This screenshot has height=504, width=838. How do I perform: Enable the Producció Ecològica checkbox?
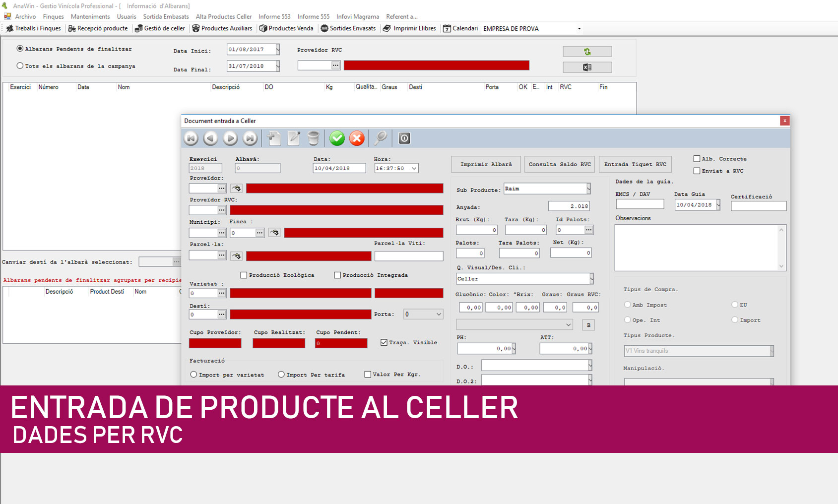coord(244,275)
